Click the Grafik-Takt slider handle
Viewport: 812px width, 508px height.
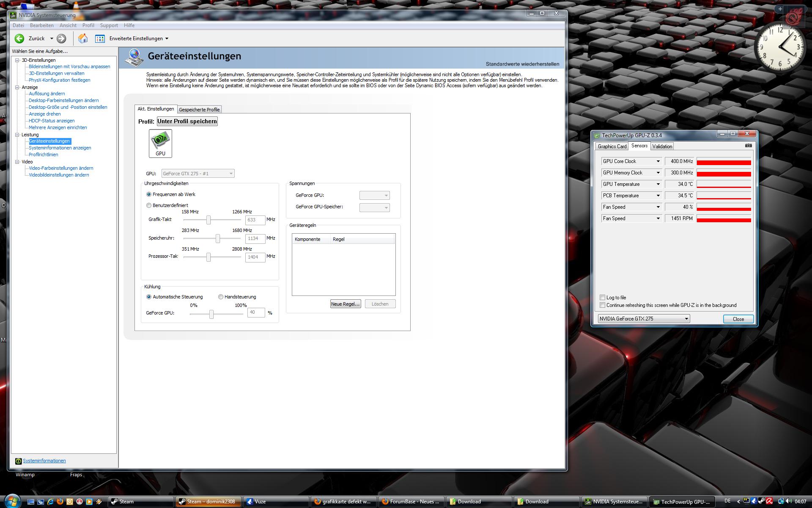tap(208, 220)
